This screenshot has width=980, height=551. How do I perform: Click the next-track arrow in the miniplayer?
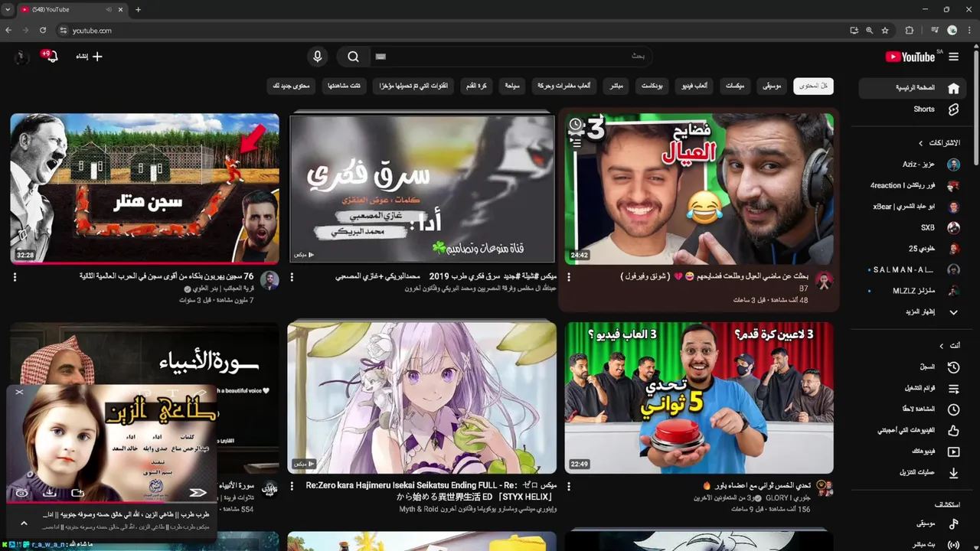(198, 492)
